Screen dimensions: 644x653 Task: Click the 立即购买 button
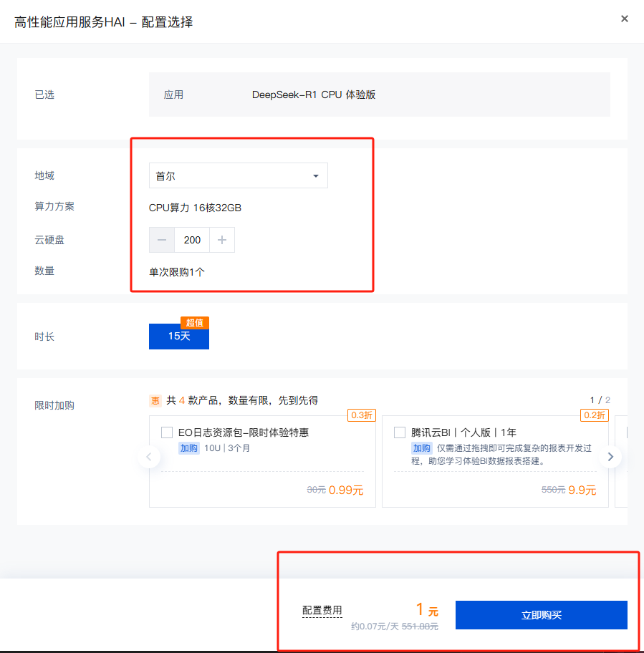click(x=541, y=614)
